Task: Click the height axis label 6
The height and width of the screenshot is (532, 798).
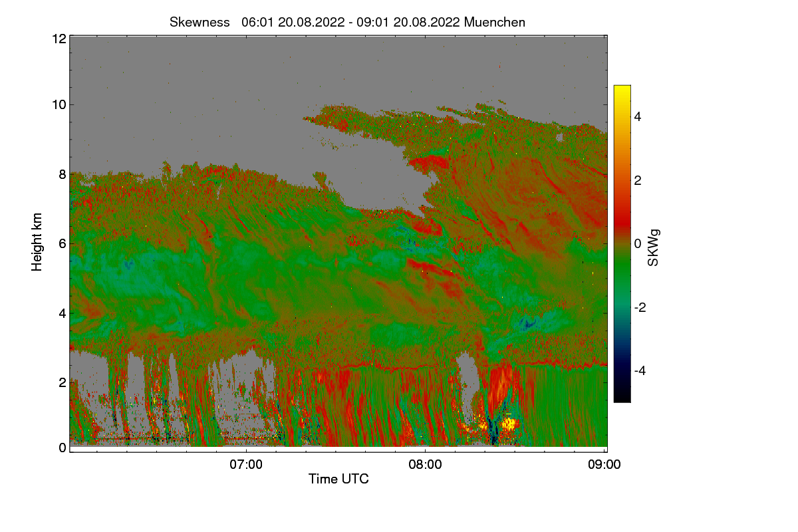Action: click(62, 243)
